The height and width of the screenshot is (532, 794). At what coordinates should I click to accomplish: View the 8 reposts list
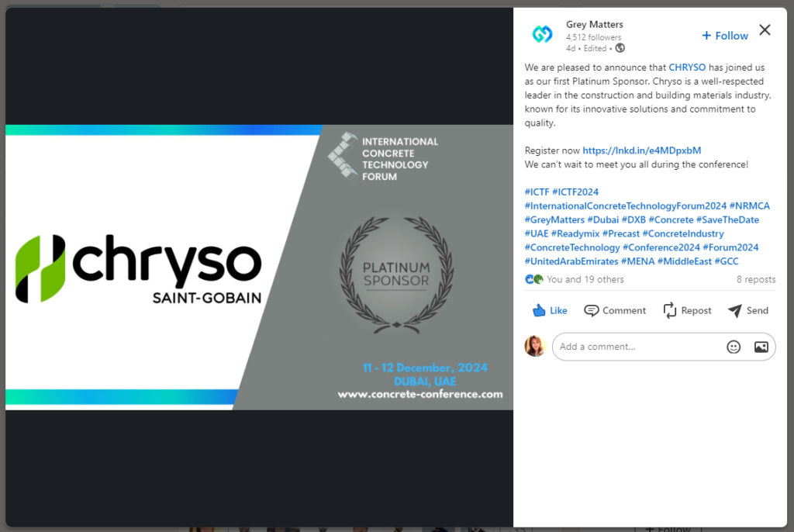tap(755, 279)
